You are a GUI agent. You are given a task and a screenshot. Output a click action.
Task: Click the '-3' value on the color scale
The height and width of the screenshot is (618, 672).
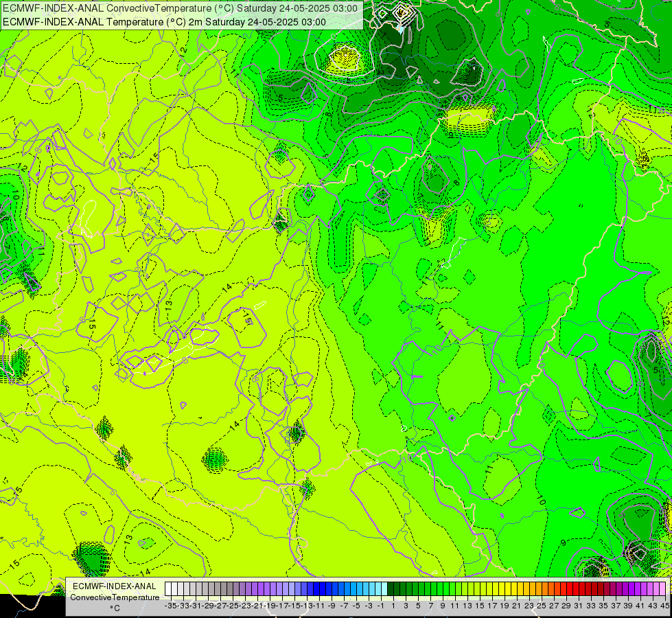[369, 606]
